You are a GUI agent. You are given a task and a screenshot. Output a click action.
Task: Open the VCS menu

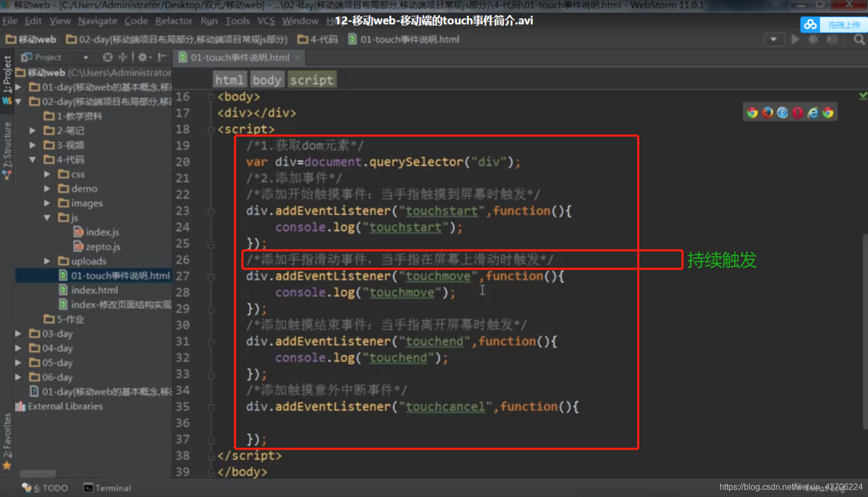(x=266, y=21)
